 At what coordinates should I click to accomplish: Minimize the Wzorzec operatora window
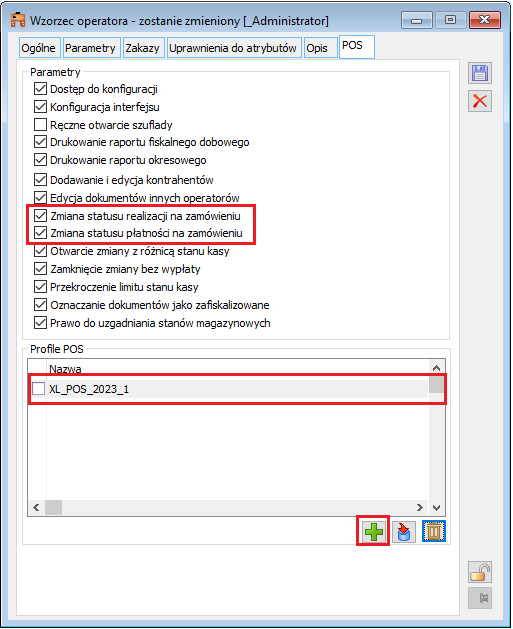[x=417, y=20]
